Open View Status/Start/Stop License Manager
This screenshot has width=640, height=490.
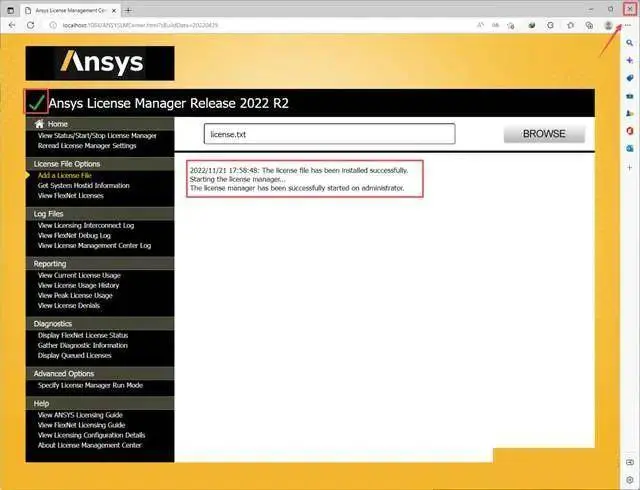tap(97, 136)
